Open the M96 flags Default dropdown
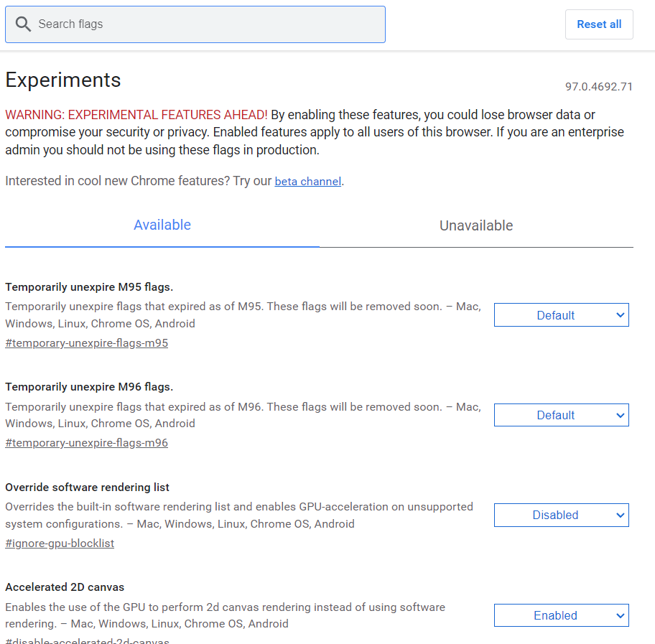Image resolution: width=655 pixels, height=644 pixels. [561, 415]
